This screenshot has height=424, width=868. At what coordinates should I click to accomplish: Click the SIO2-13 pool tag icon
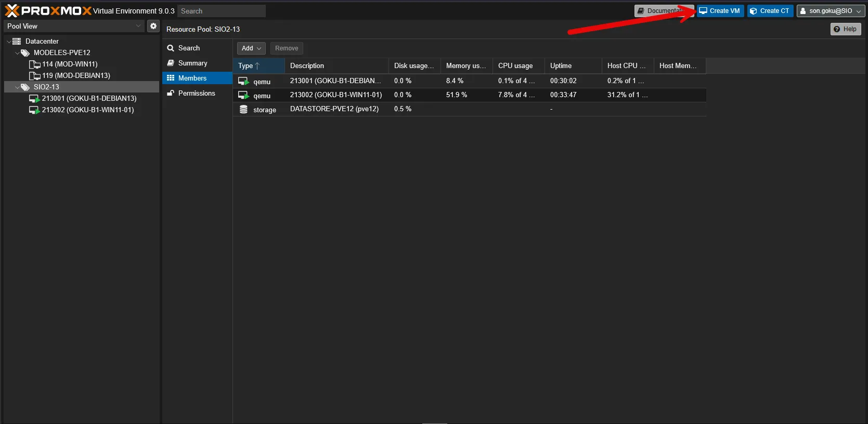(25, 87)
